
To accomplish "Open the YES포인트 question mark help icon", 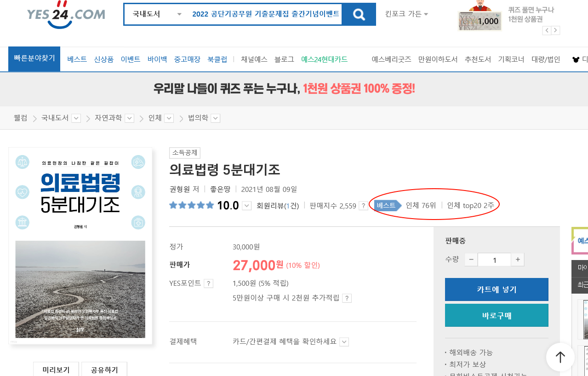I will 209,283.
